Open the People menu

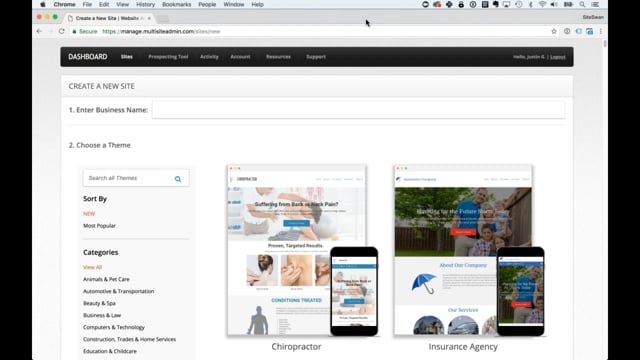click(x=207, y=4)
